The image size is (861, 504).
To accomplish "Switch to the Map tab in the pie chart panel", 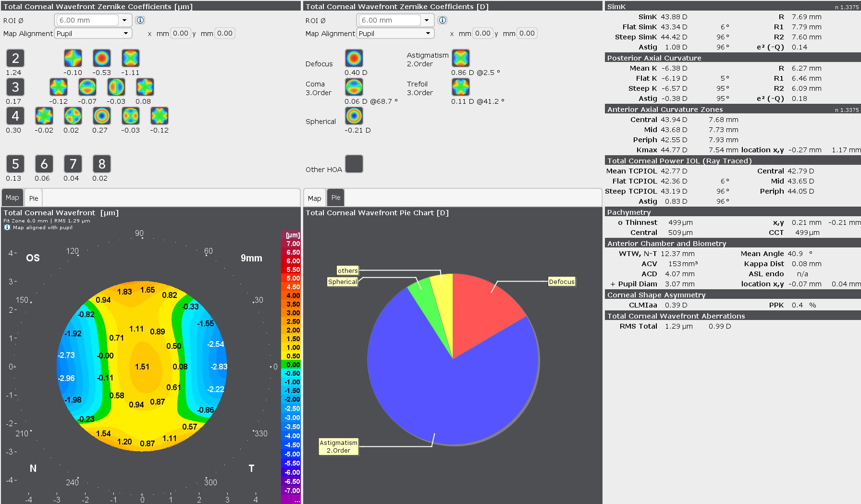I will point(314,197).
